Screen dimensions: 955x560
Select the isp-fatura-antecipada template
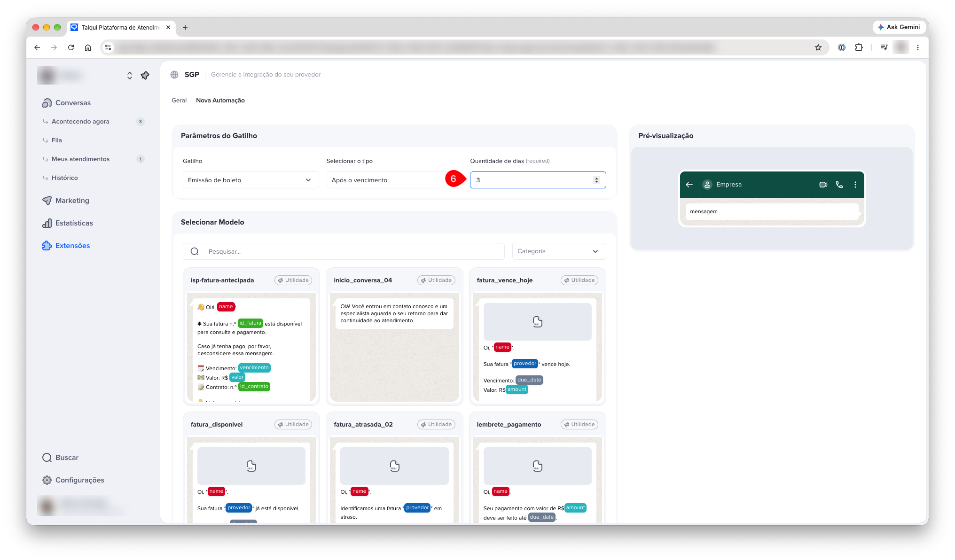(x=251, y=336)
